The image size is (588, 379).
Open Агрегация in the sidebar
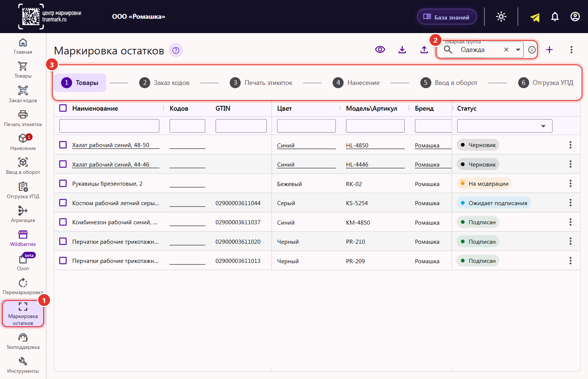[23, 214]
